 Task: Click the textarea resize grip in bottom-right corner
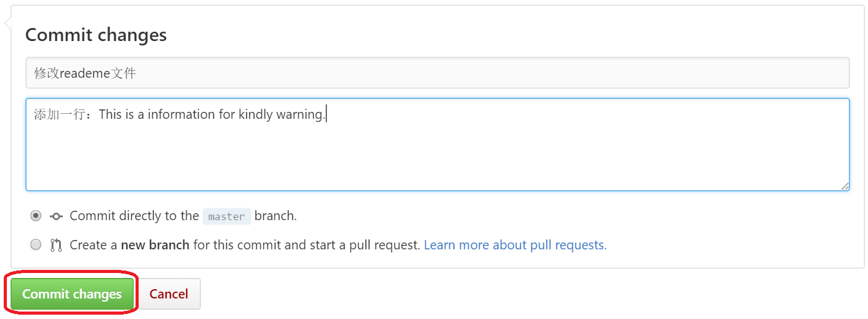pos(844,185)
